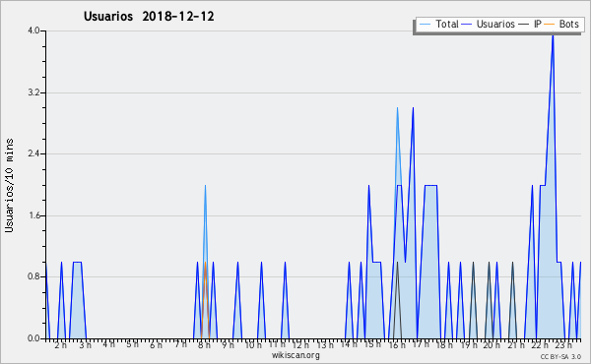Image resolution: width=591 pixels, height=364 pixels.
Task: Click the 12 h label on x-axis
Action: point(300,344)
